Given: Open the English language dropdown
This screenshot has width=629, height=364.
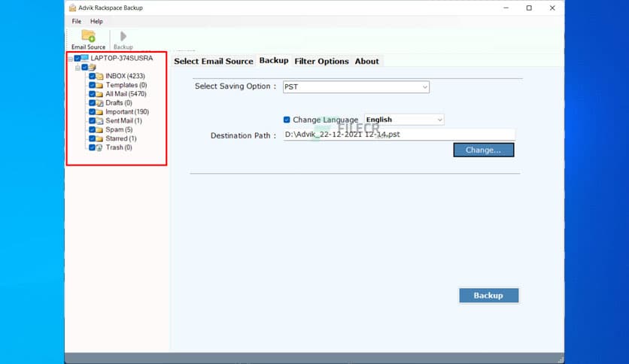Looking at the screenshot, I should click(404, 120).
